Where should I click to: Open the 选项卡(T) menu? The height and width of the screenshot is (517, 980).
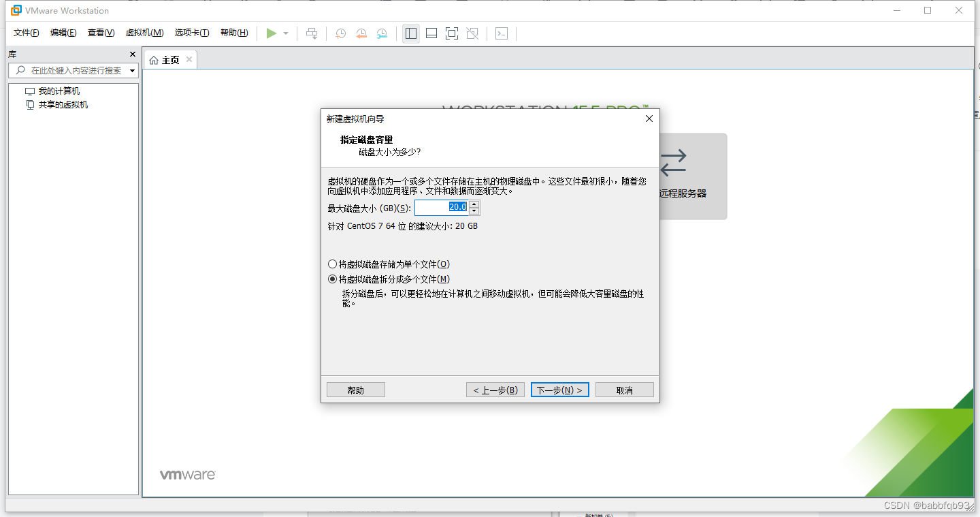click(192, 33)
